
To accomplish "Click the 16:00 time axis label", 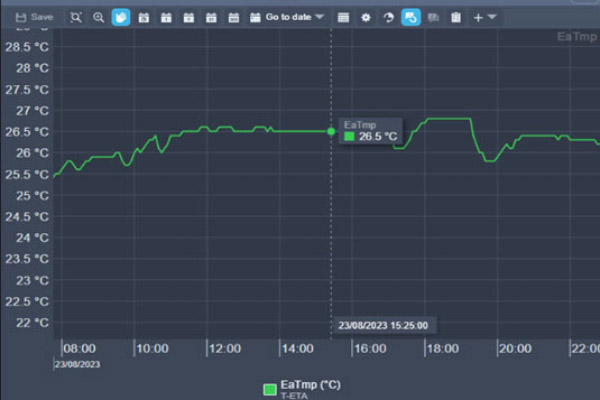I will click(x=370, y=349).
